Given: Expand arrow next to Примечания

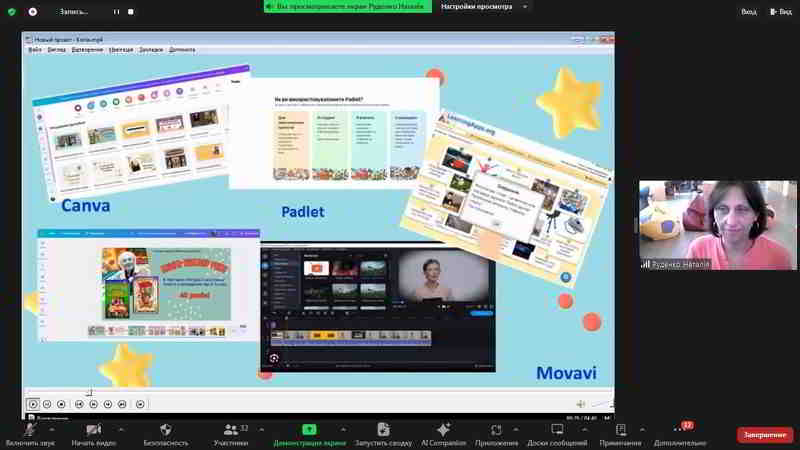Looking at the screenshot, I should coord(642,430).
